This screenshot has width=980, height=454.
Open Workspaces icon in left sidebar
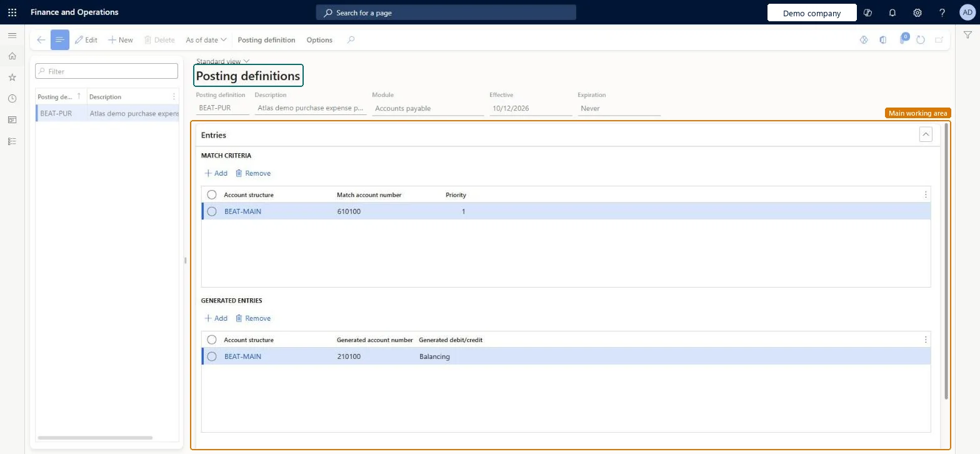coord(12,120)
